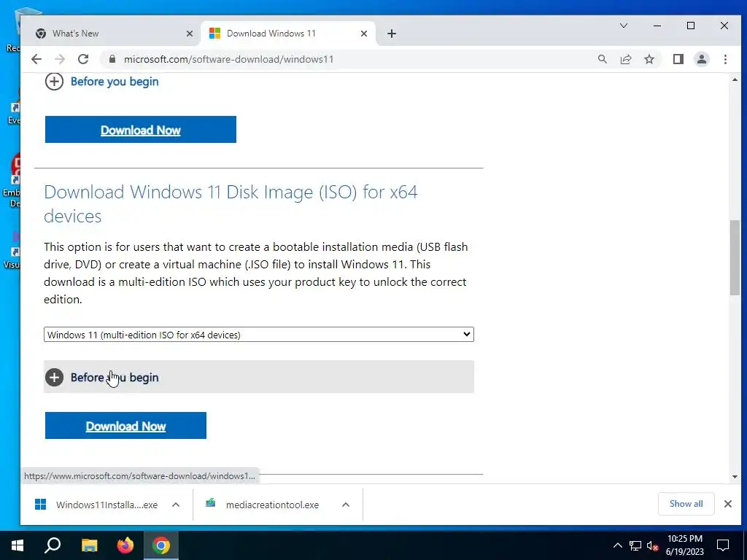This screenshot has height=560, width=747.
Task: Open the Windows Start menu
Action: [18, 545]
